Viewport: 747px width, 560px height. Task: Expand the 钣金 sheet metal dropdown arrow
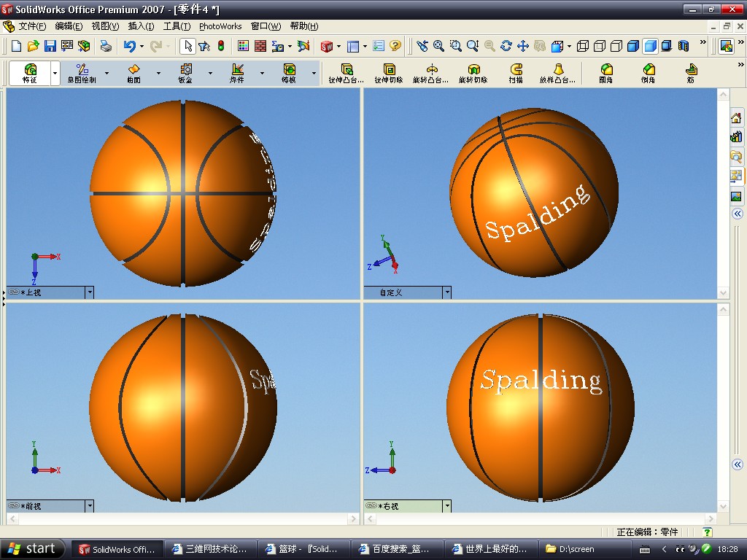pyautogui.click(x=210, y=74)
